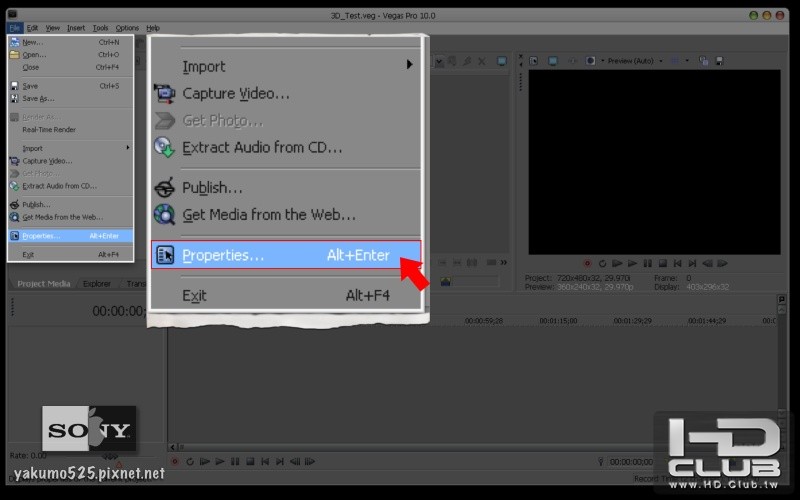Expand the » overflow chevron below trimmer
The width and height of the screenshot is (800, 500).
point(504,262)
